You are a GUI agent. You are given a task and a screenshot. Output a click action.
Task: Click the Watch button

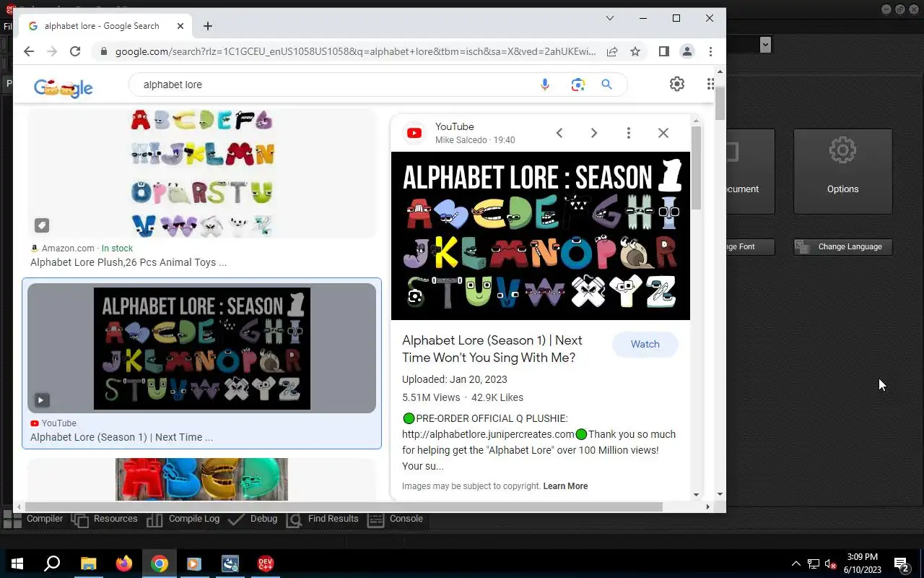coord(645,344)
